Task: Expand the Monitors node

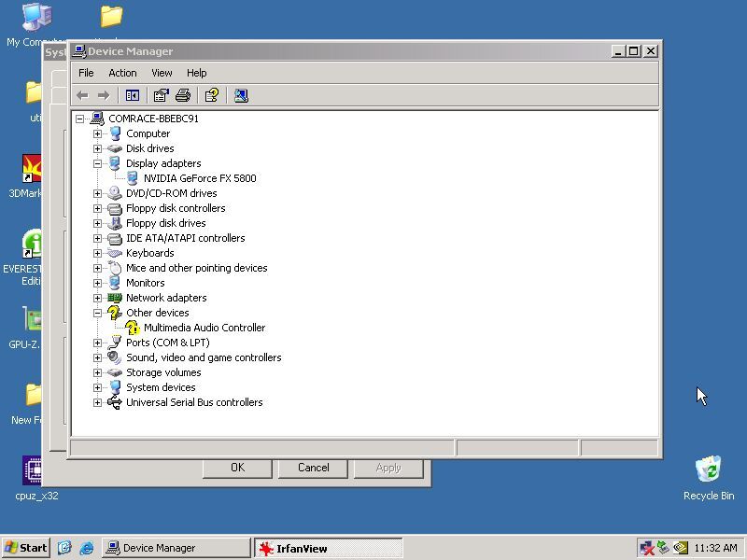Action: [97, 283]
